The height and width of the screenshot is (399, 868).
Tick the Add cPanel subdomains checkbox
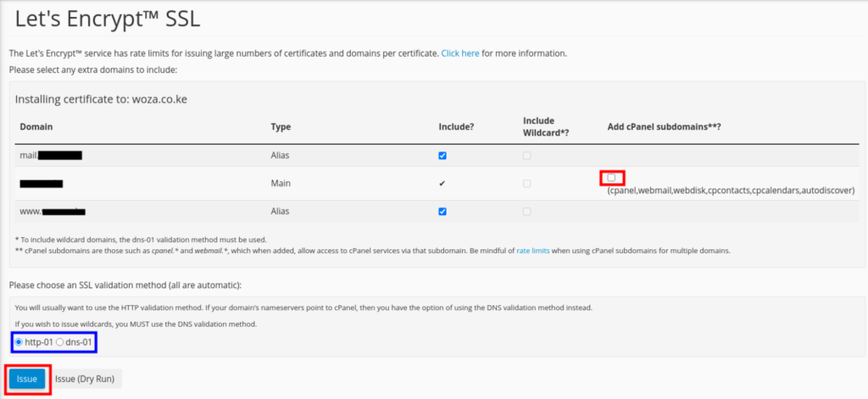click(x=611, y=178)
